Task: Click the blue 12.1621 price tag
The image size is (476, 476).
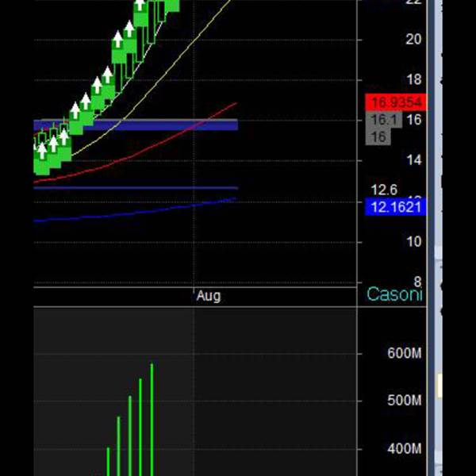Action: [x=396, y=207]
